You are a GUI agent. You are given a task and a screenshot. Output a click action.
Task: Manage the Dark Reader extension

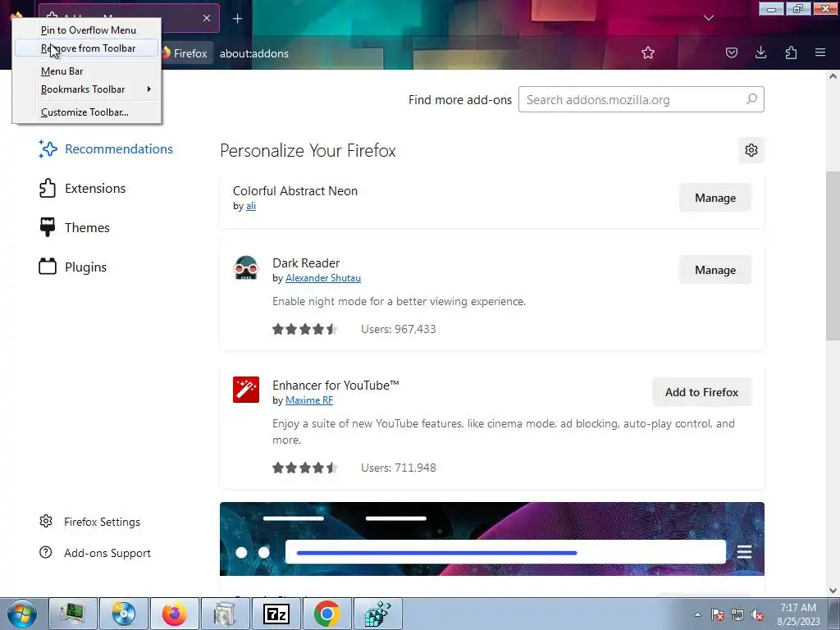(715, 270)
